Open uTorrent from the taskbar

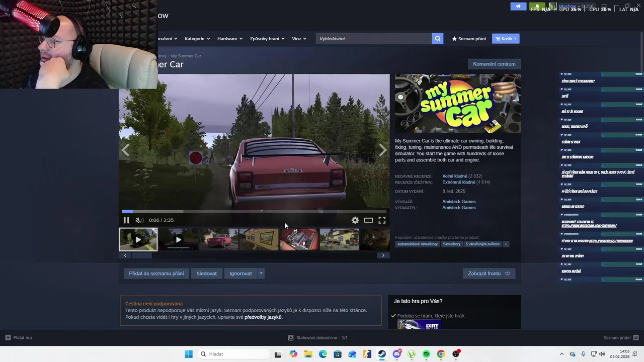pos(412,354)
